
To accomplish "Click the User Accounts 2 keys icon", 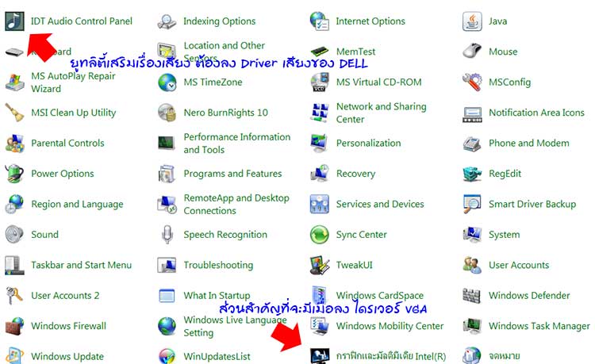I will [x=14, y=295].
